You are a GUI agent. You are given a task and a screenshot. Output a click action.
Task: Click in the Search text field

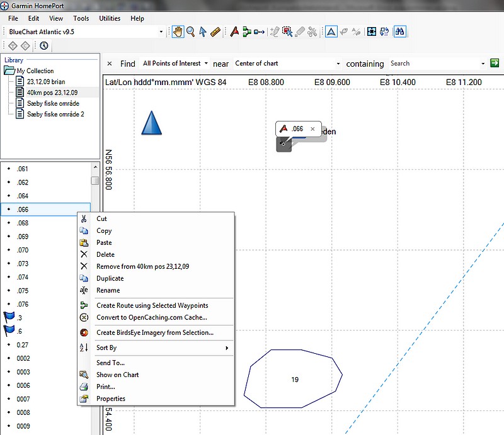(433, 64)
